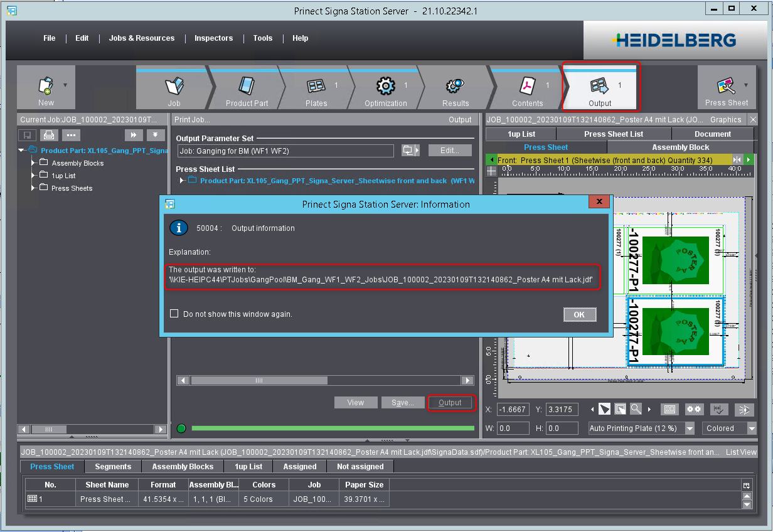
Task: Go to the Optimization workflow step
Action: click(x=385, y=87)
